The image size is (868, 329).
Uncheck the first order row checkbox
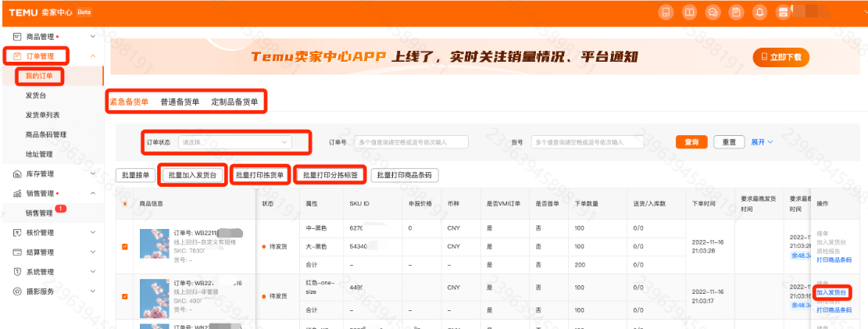pos(124,246)
